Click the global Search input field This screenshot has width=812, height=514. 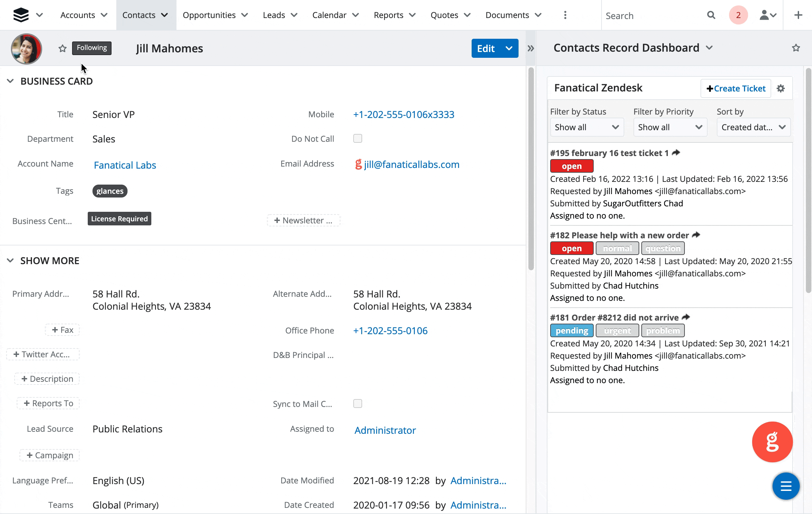(653, 16)
